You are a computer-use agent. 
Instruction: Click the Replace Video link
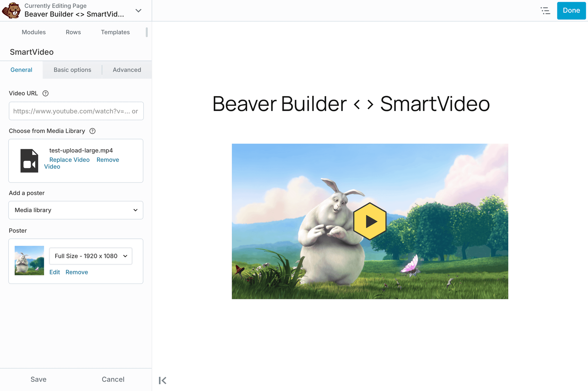(69, 160)
